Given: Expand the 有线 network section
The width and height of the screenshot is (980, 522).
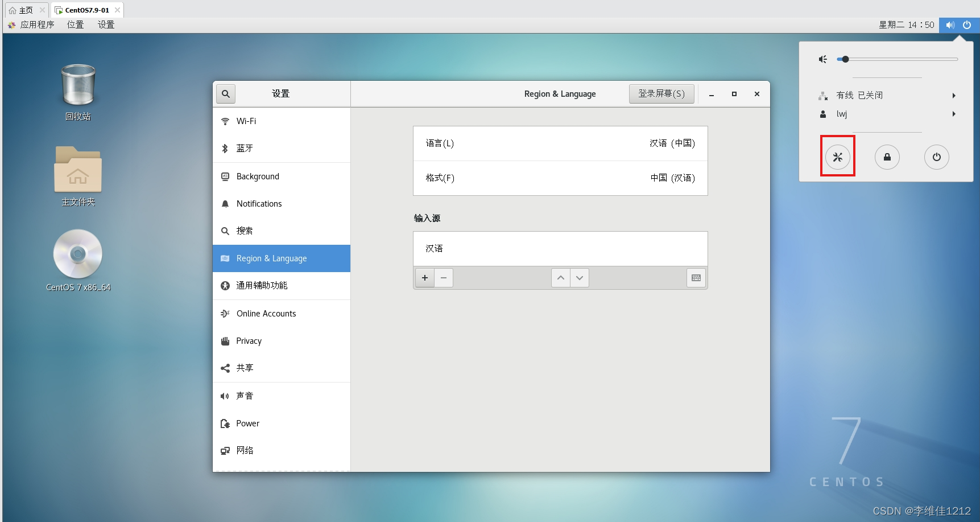Looking at the screenshot, I should click(x=954, y=95).
